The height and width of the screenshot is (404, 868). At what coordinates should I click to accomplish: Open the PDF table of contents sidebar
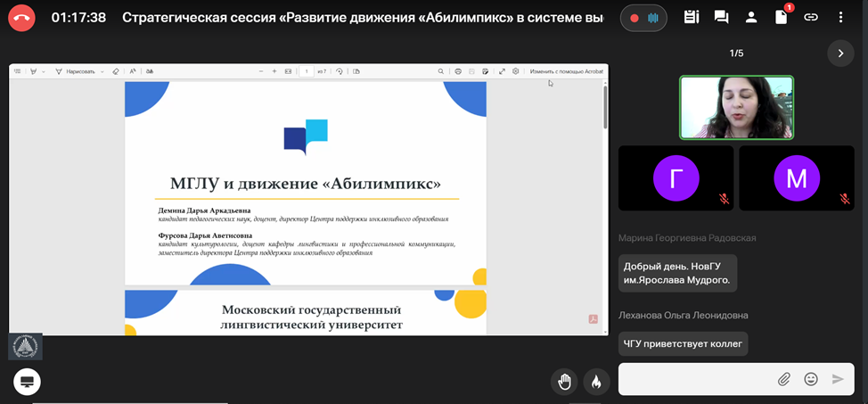tap(17, 71)
